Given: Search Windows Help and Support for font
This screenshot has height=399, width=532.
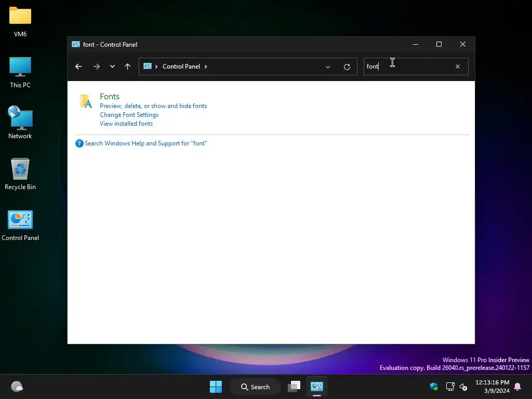Looking at the screenshot, I should [x=146, y=143].
